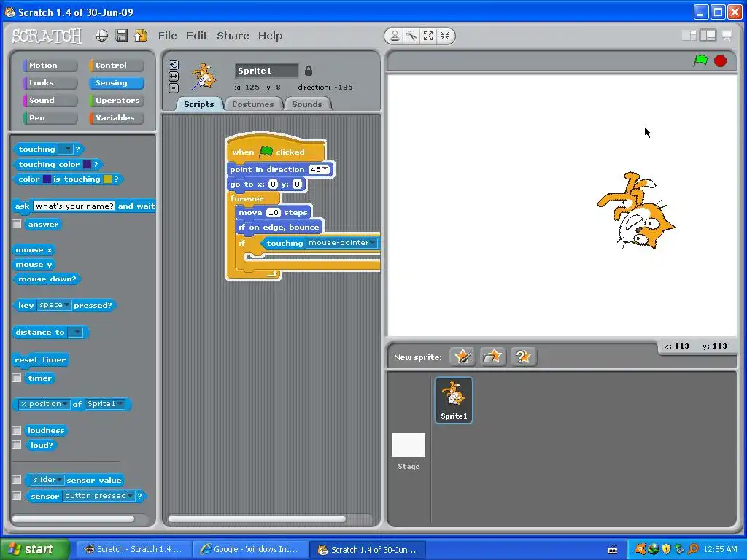
Task: Toggle the answer checkbox
Action: pos(17,224)
